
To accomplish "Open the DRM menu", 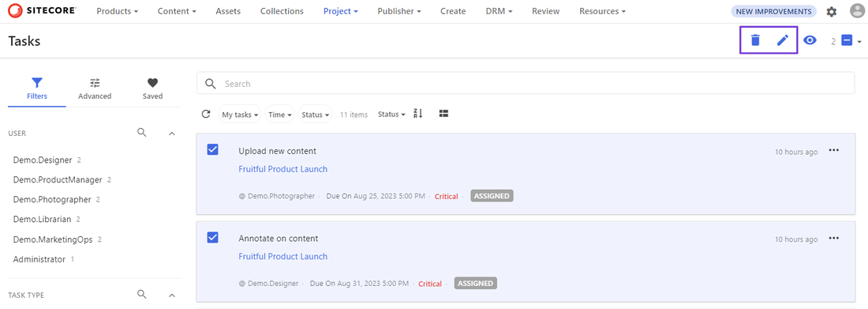I will (x=499, y=11).
